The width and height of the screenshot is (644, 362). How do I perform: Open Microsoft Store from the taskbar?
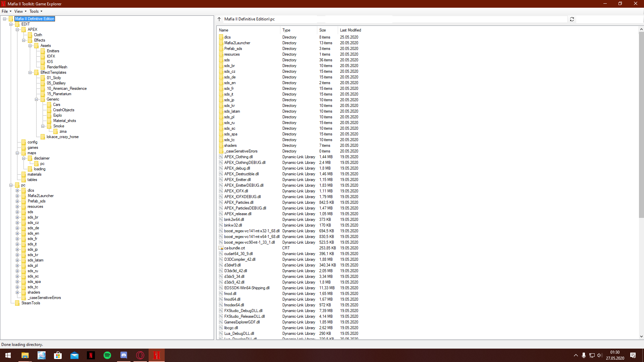(58, 355)
